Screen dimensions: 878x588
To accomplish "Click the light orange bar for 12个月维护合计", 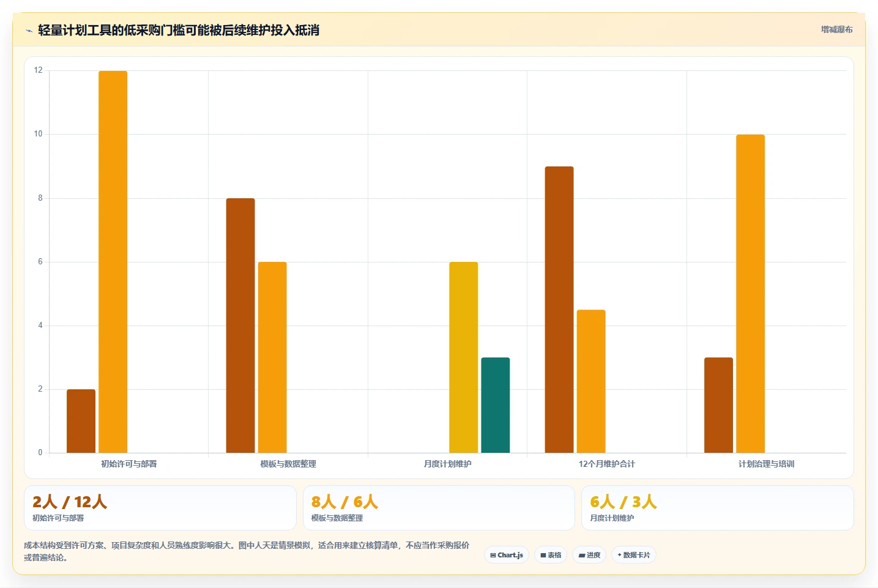I will pos(591,381).
